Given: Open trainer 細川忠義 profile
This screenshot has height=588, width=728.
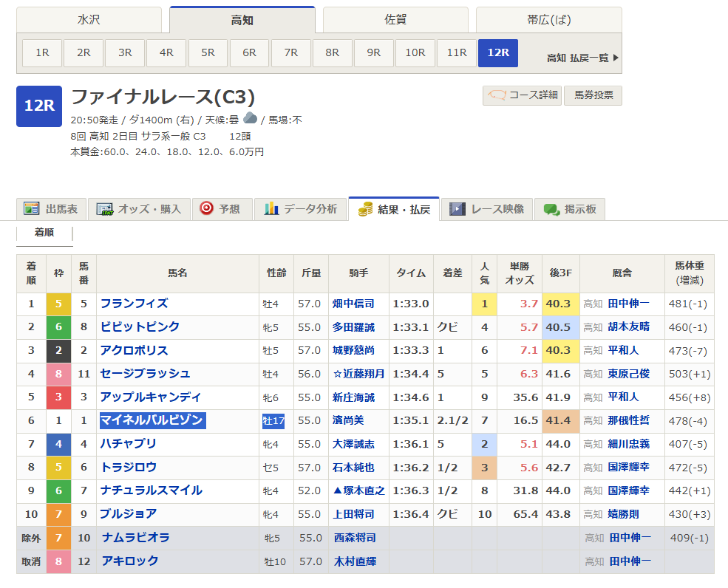Looking at the screenshot, I should pos(629,444).
